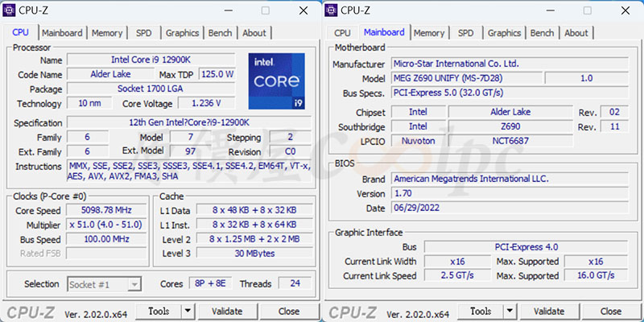This screenshot has height=322, width=644.
Task: Click Tools button in the right window
Action: pos(481,312)
